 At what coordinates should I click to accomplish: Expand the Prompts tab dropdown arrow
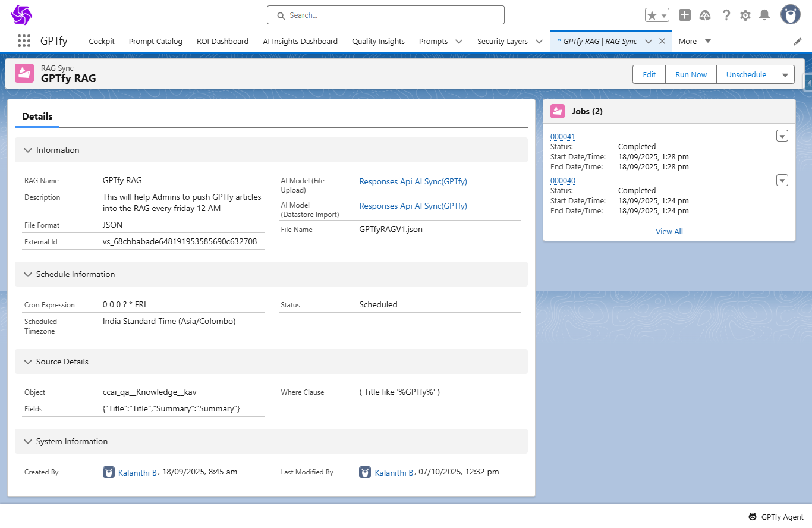pyautogui.click(x=459, y=42)
